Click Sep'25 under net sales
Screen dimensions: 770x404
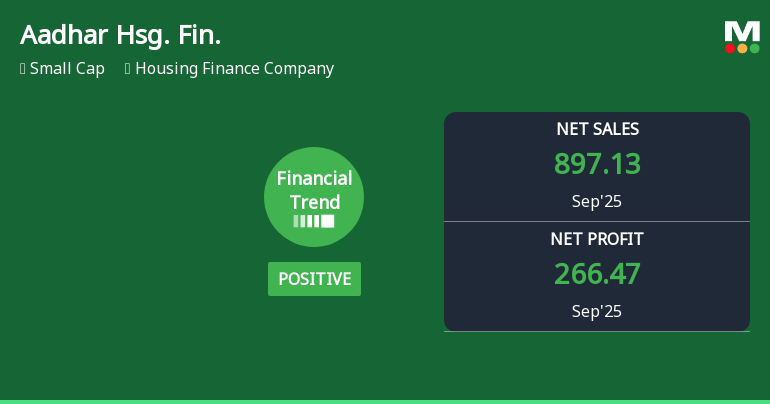pyautogui.click(x=597, y=201)
